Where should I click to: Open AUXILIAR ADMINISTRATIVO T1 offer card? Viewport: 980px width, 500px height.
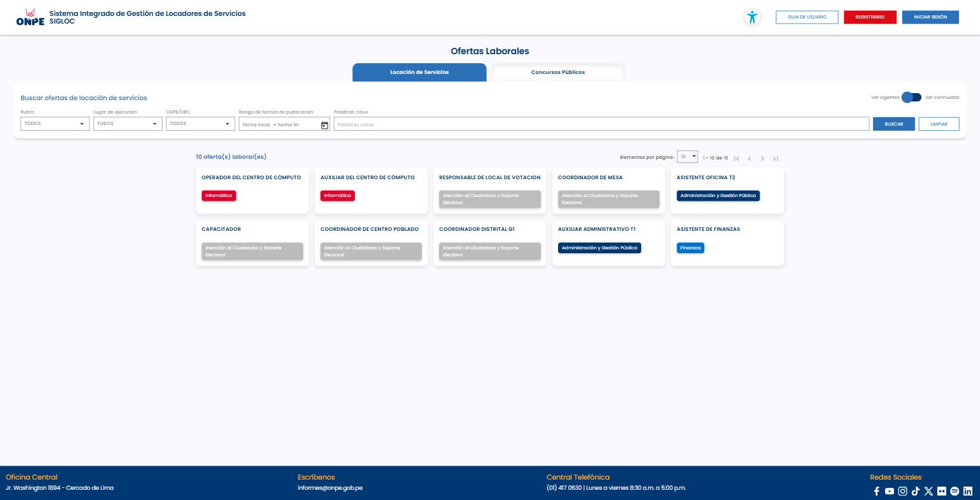coord(609,242)
